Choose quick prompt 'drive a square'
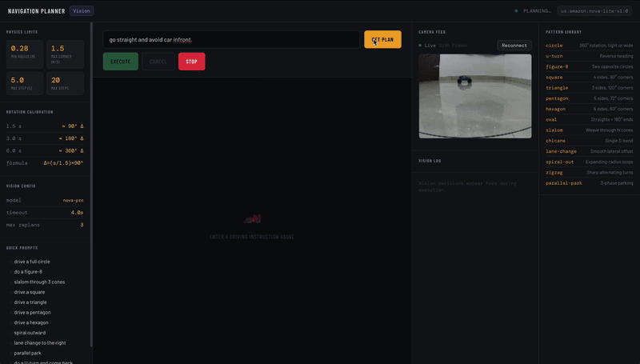The image size is (640, 364). [x=30, y=292]
